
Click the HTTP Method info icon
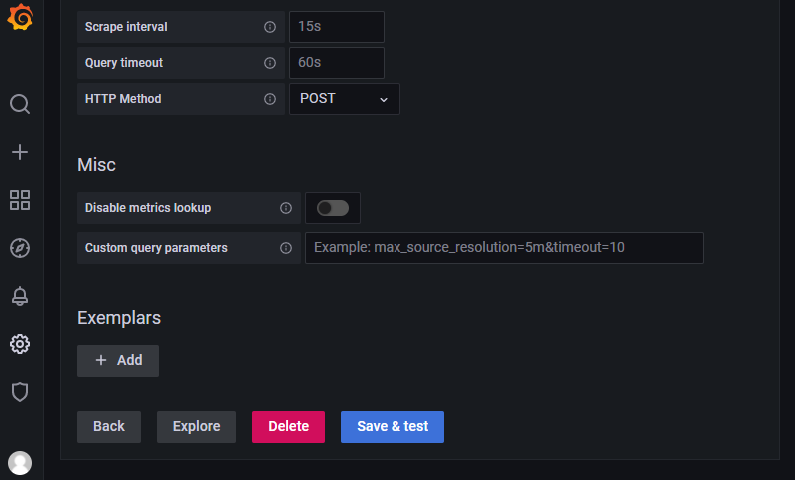coord(270,99)
